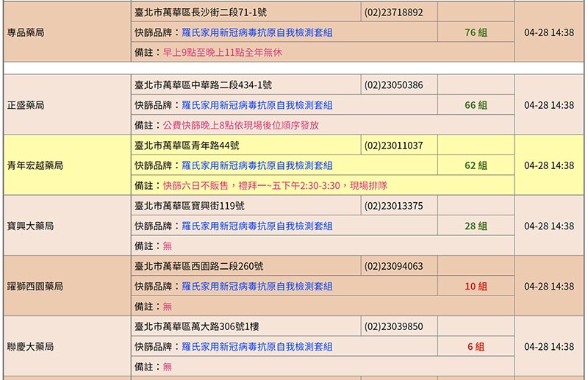Image resolution: width=588 pixels, height=380 pixels.
Task: Click the update time for 躍獅西園藥局
Action: pos(549,287)
